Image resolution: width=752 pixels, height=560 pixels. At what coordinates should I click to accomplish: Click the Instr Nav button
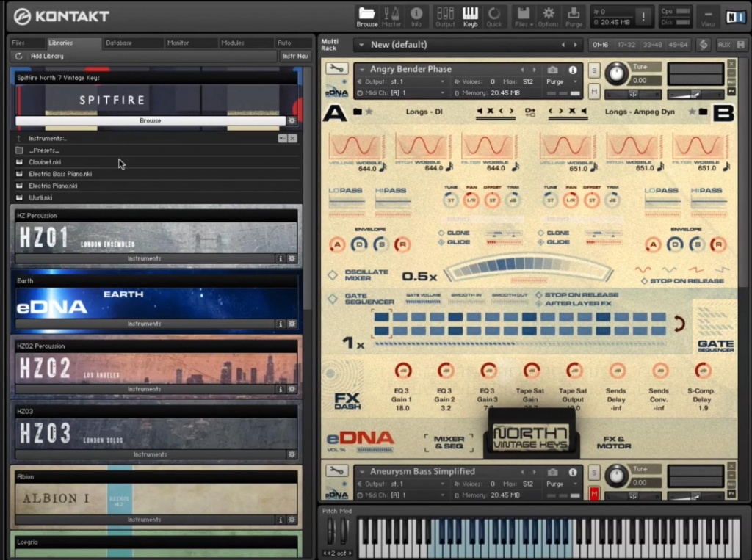tap(295, 56)
